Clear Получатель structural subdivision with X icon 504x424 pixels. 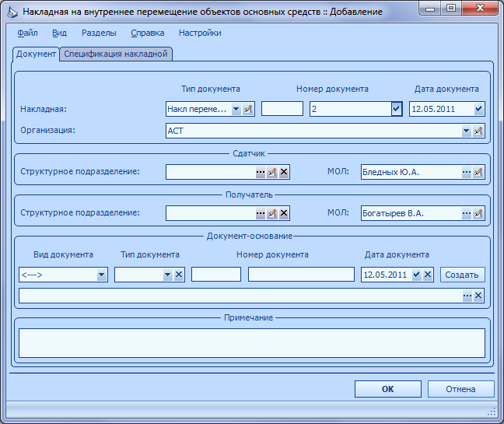coord(284,213)
